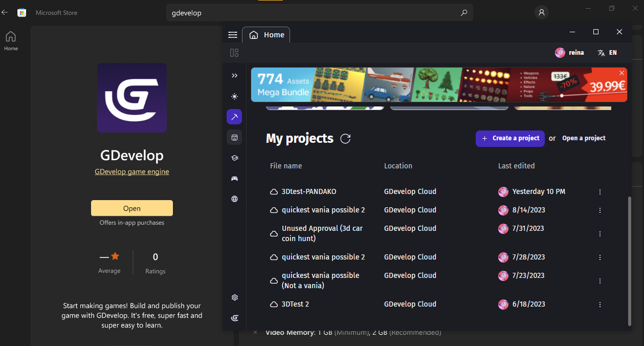Open the options menu for 3DTest 2

[600, 305]
